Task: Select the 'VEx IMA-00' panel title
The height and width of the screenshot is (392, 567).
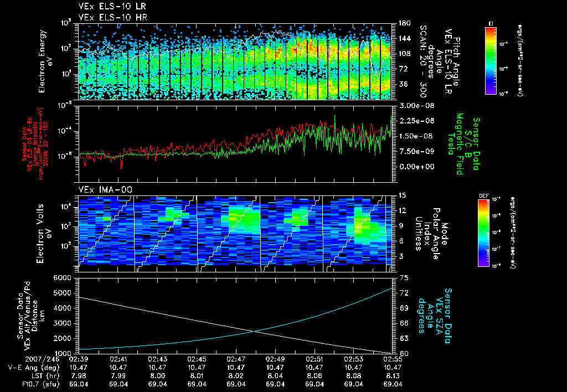Action: pyautogui.click(x=105, y=189)
